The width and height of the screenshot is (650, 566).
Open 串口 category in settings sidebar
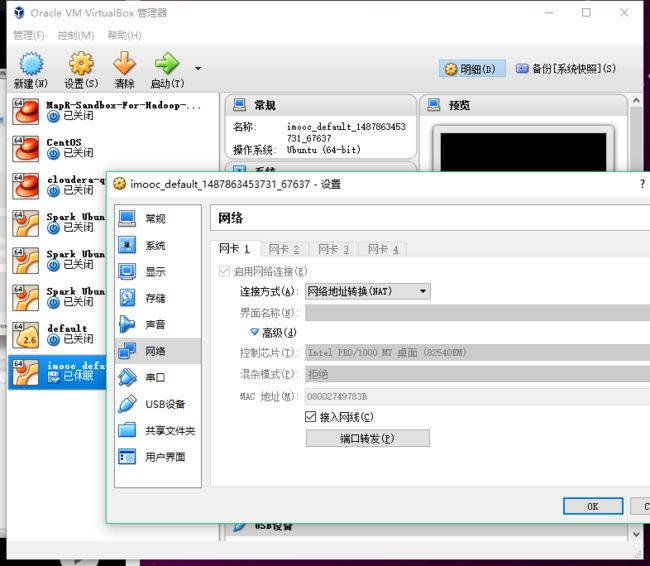pyautogui.click(x=158, y=377)
